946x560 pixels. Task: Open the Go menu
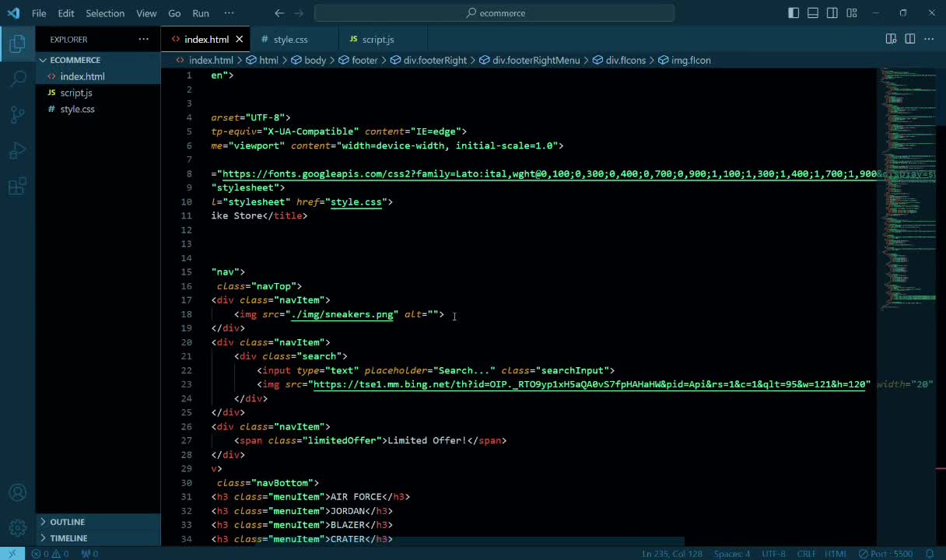coord(174,13)
